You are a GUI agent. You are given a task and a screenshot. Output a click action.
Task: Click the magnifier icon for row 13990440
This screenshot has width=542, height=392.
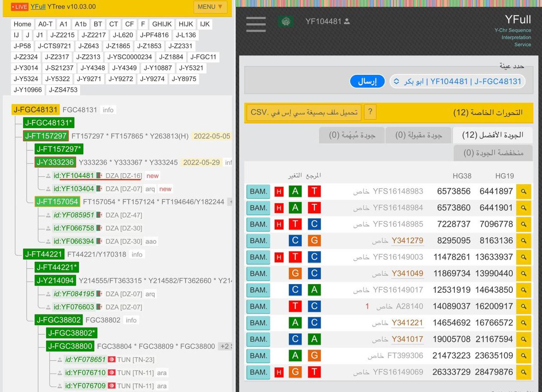[x=523, y=273]
